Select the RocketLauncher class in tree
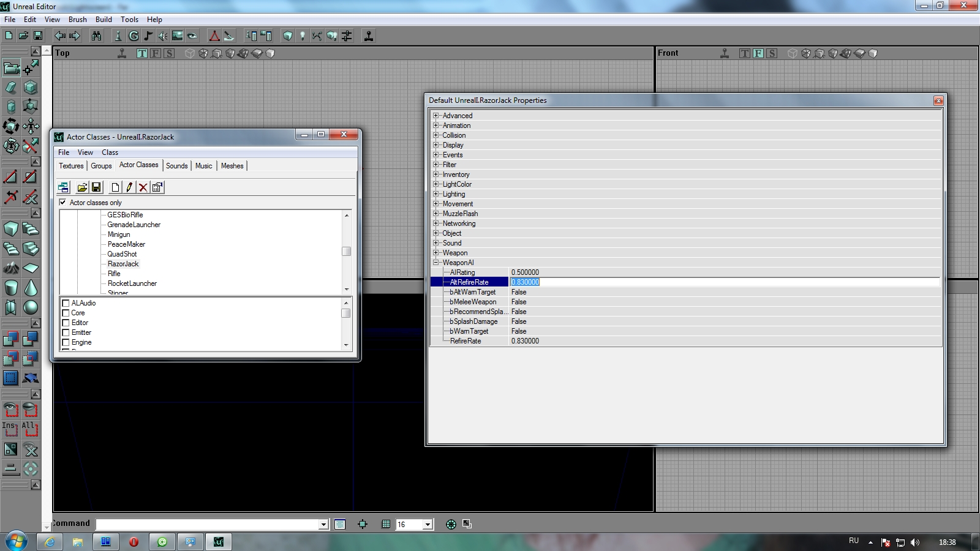980x551 pixels. 132,283
